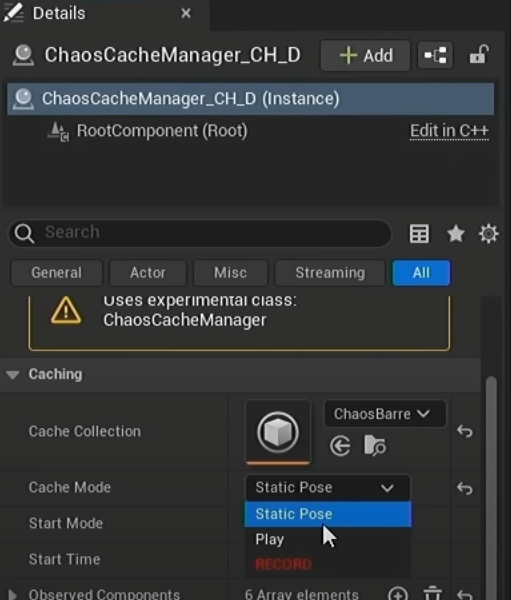The width and height of the screenshot is (511, 600).
Task: Open the Blueprint/Add script hierarchy icon
Action: pyautogui.click(x=435, y=56)
